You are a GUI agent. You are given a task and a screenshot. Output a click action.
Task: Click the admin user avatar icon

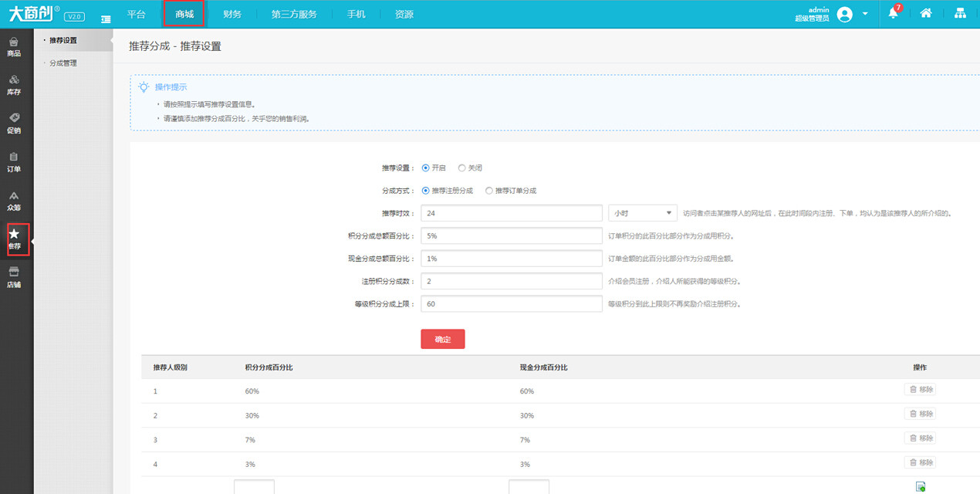(845, 14)
